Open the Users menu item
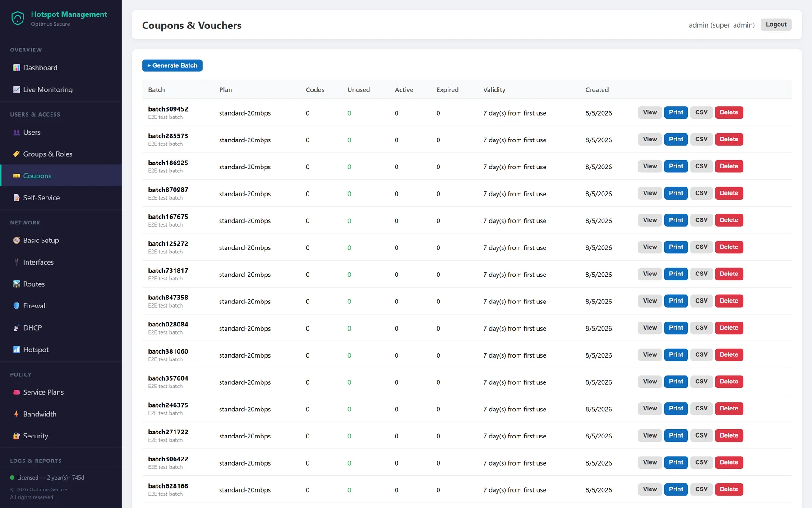The width and height of the screenshot is (812, 508). [x=61, y=132]
